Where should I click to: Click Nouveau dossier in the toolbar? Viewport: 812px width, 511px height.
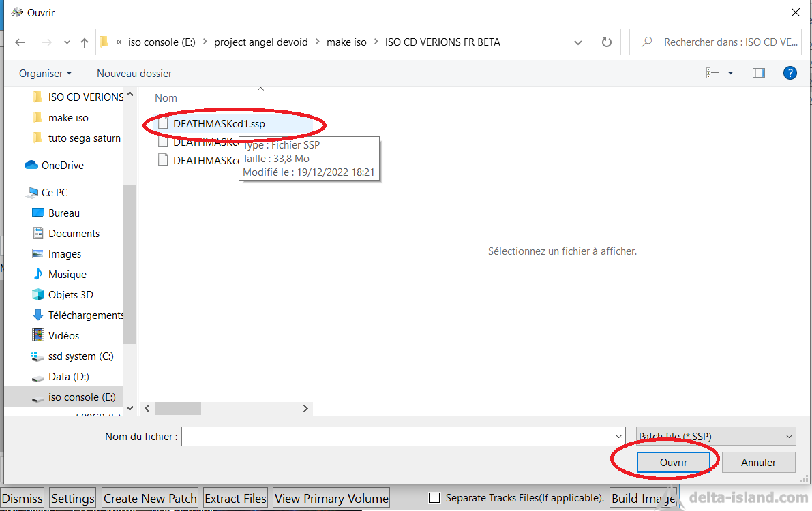pyautogui.click(x=134, y=73)
